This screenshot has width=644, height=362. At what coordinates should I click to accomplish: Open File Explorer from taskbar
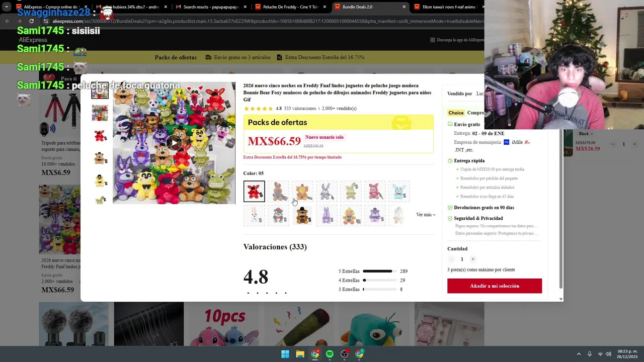coord(300,354)
